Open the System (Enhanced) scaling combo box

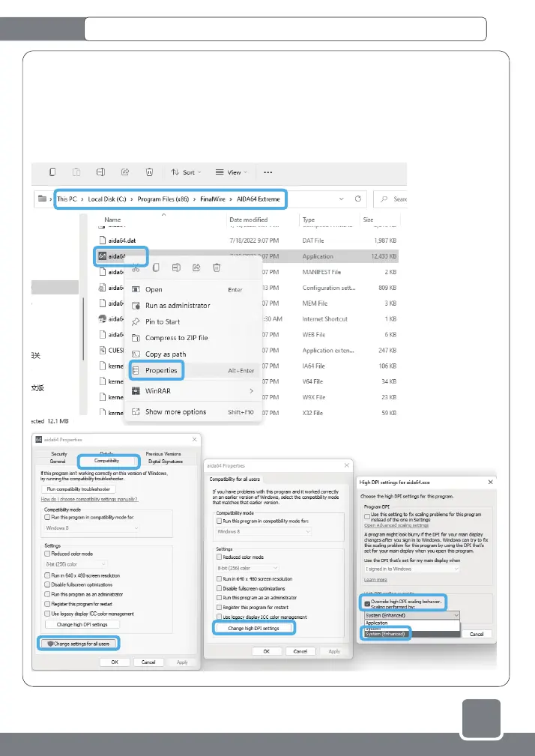(x=412, y=615)
